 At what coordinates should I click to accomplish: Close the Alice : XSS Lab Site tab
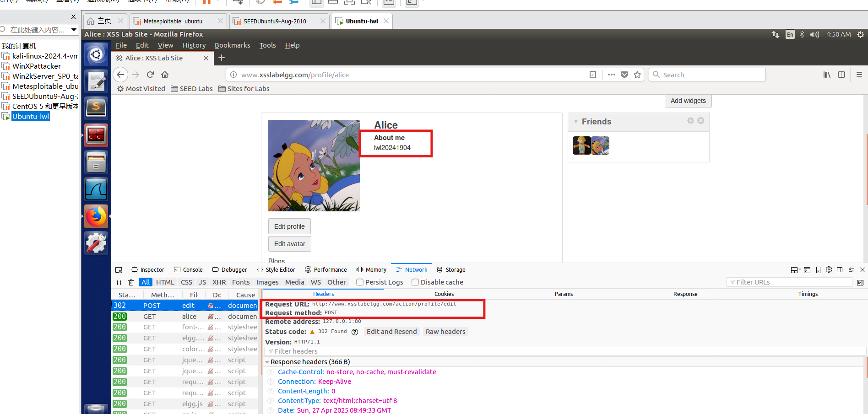[206, 58]
